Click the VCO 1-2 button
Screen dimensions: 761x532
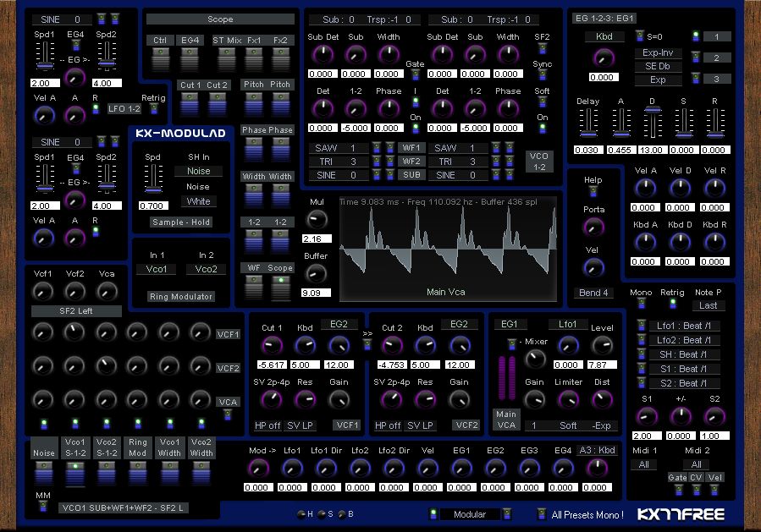541,159
